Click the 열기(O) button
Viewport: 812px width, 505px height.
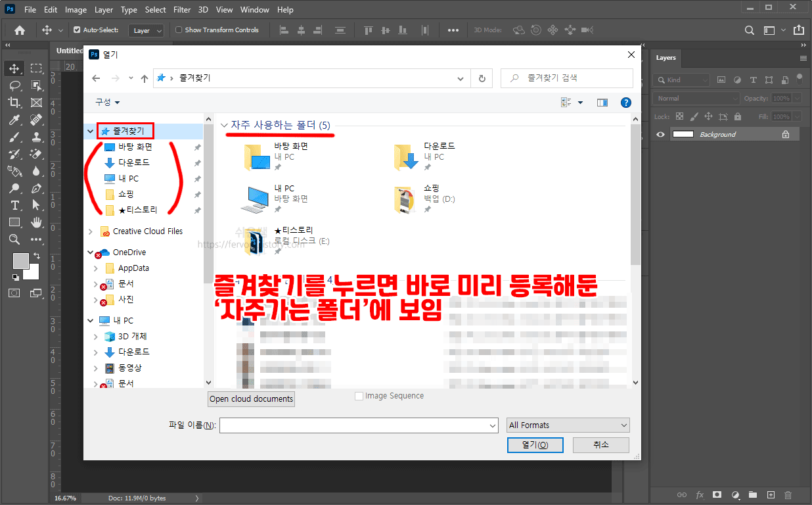click(536, 445)
